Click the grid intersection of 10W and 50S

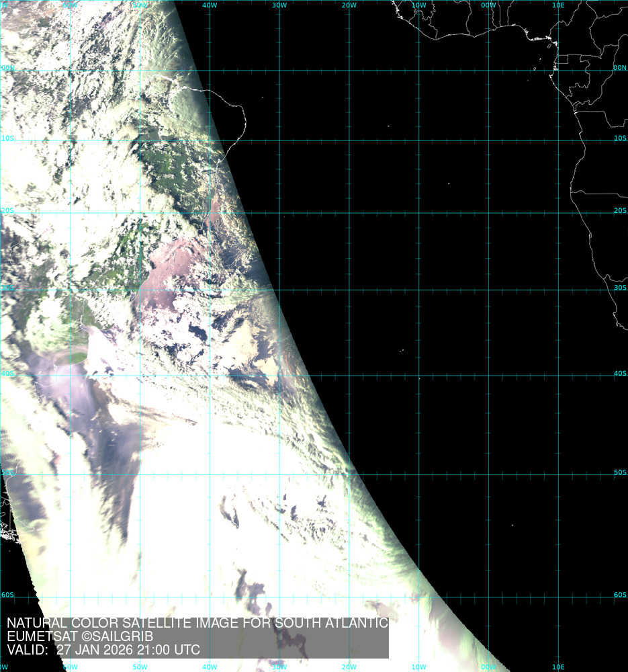[x=419, y=474]
